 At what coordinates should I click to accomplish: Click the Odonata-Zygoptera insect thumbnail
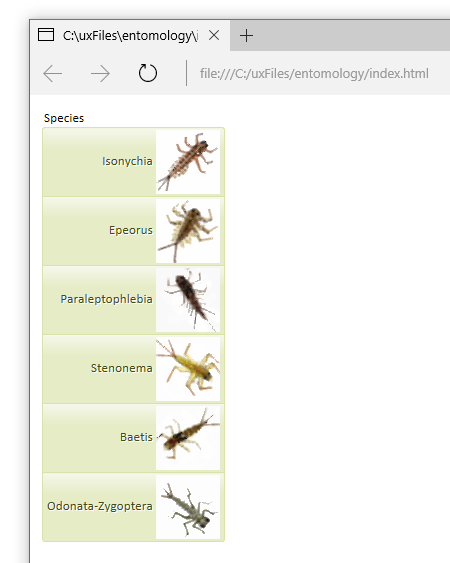pos(188,507)
